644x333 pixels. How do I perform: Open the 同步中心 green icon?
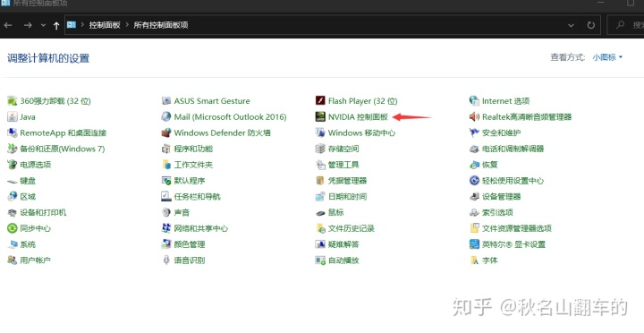click(13, 228)
